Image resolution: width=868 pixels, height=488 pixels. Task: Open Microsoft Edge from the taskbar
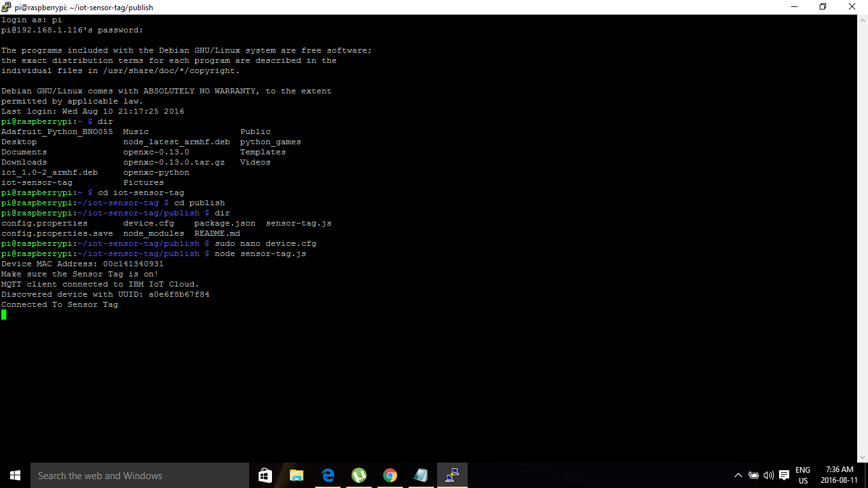[328, 475]
